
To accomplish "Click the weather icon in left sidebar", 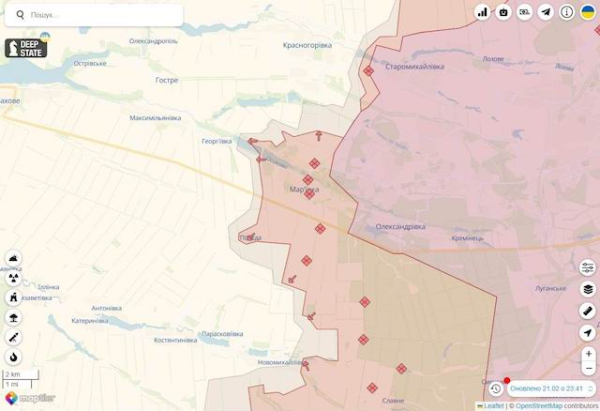I will tap(13, 259).
